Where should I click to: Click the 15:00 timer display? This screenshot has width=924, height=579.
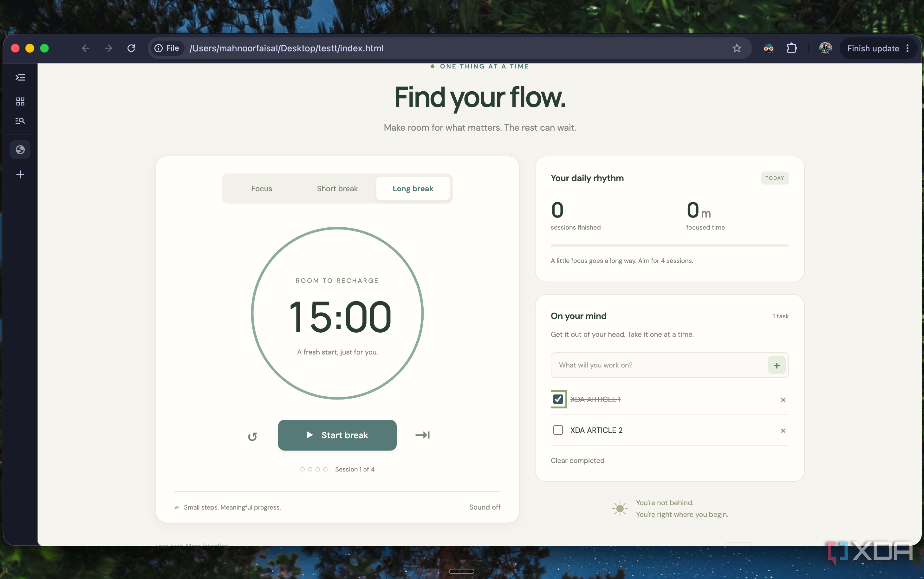340,317
